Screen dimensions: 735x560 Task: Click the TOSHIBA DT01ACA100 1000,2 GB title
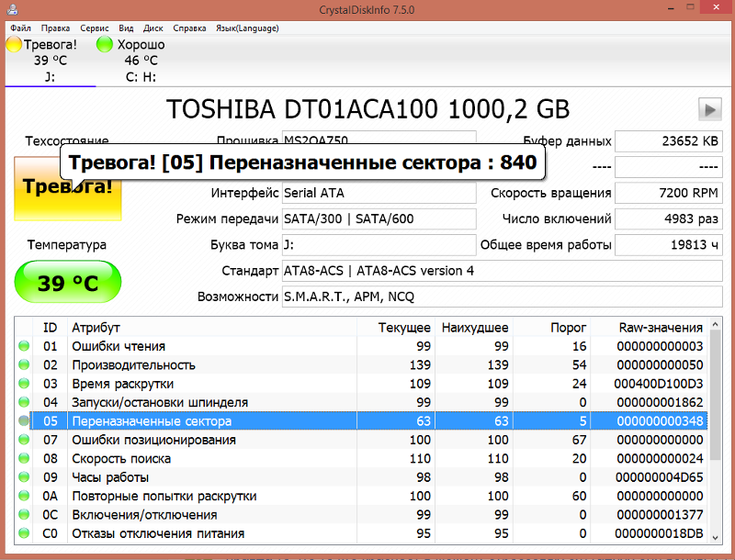[x=368, y=109]
